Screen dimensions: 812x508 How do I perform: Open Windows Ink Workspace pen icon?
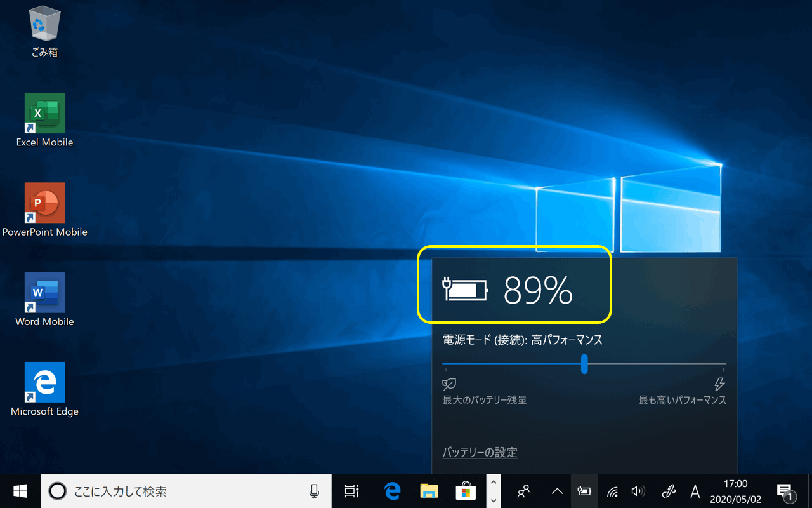pyautogui.click(x=669, y=491)
